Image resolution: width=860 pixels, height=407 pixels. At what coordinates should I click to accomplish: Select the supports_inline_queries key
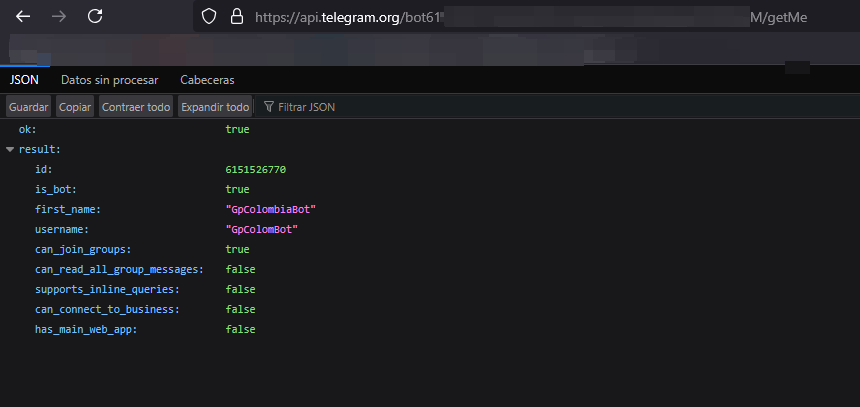click(x=108, y=289)
